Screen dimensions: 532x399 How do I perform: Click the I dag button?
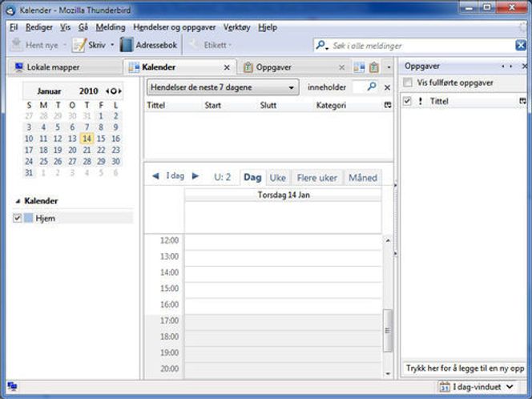175,175
